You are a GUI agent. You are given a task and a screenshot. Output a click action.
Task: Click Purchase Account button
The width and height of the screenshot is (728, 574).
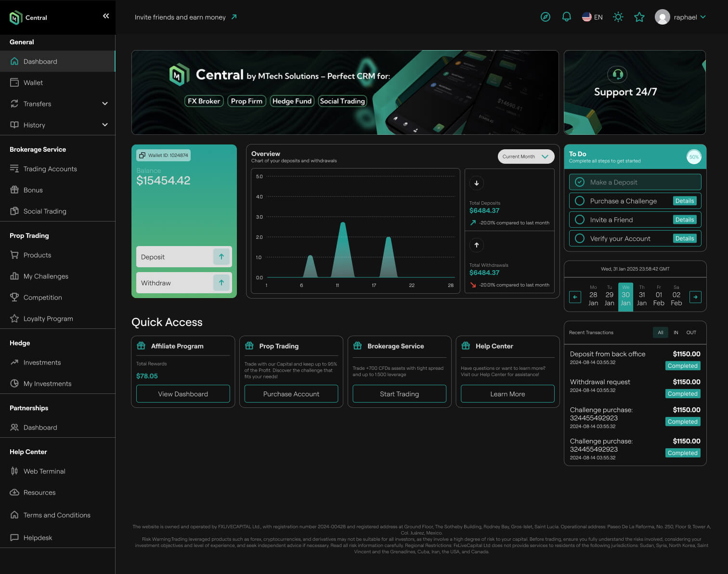[291, 394]
